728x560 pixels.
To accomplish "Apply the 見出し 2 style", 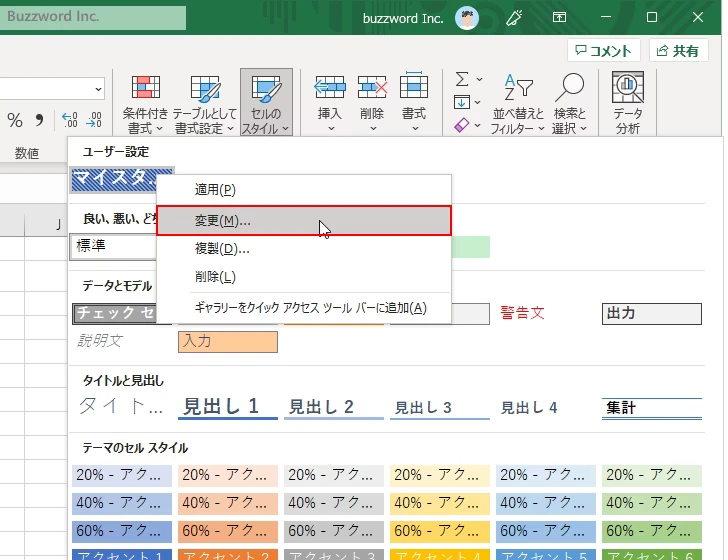I will pyautogui.click(x=334, y=407).
